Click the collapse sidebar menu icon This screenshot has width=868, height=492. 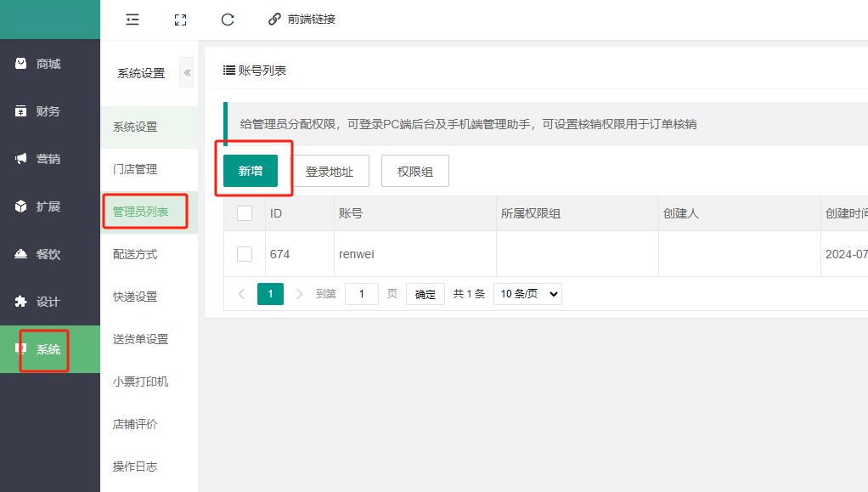pos(132,19)
